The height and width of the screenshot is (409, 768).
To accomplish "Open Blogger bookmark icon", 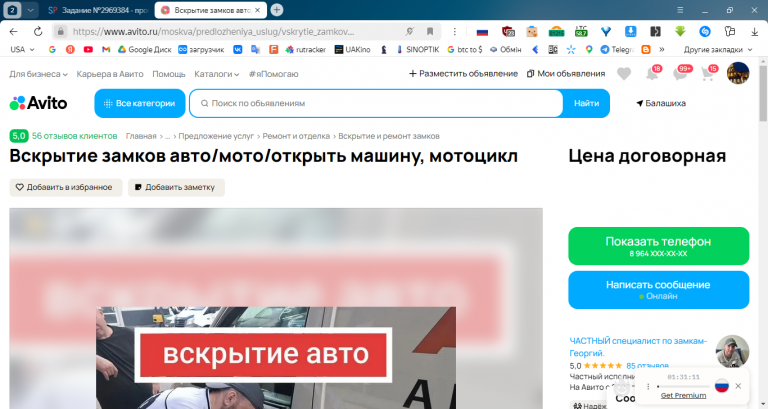I will click(x=646, y=49).
